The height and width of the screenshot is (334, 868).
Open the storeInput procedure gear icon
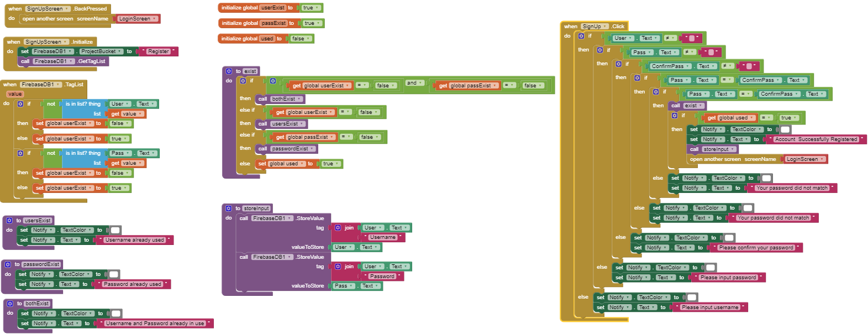[229, 208]
